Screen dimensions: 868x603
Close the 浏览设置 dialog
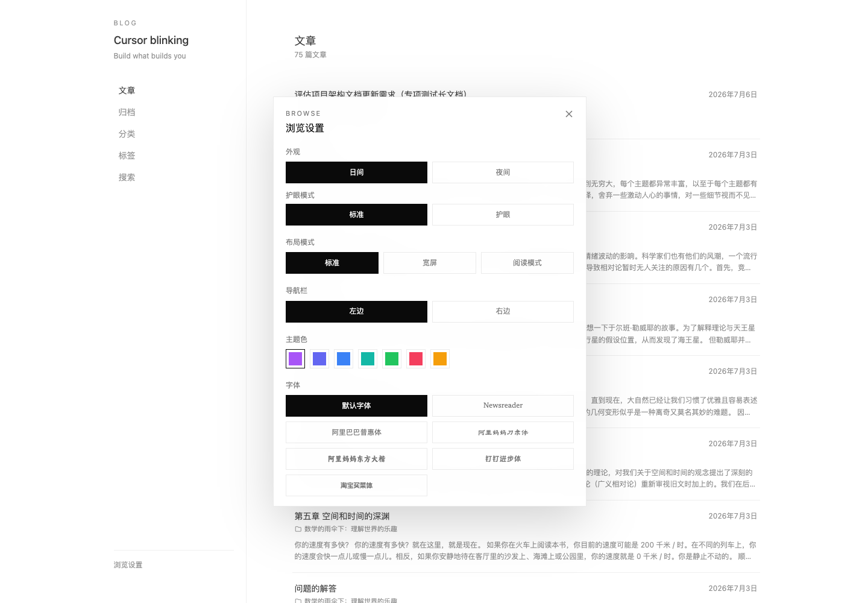pyautogui.click(x=568, y=114)
